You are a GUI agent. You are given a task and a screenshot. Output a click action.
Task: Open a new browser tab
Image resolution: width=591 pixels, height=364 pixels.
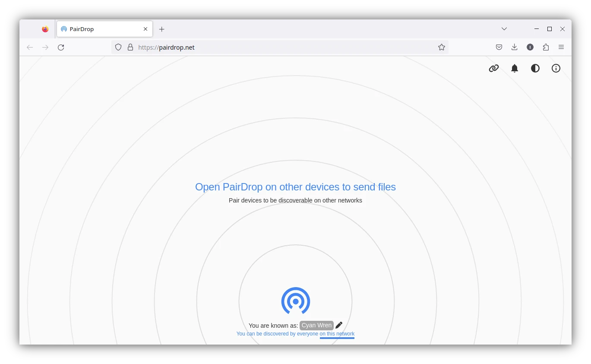162,29
